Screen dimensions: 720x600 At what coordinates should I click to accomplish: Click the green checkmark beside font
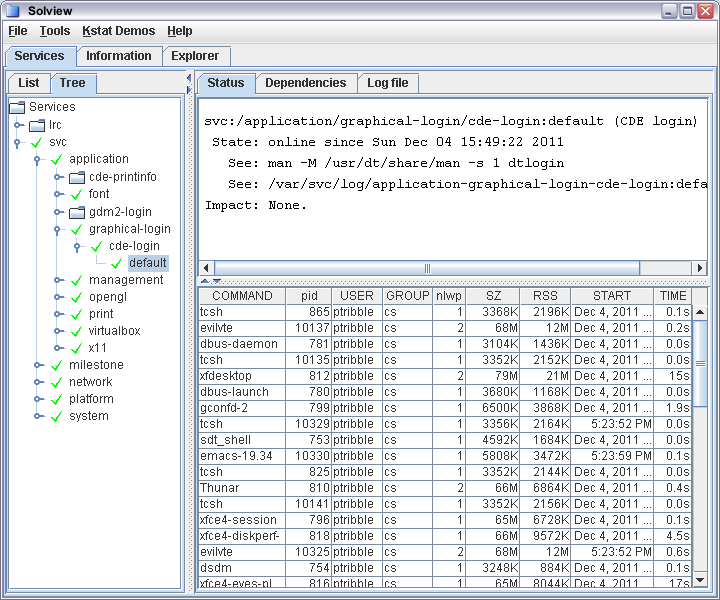pyautogui.click(x=76, y=194)
